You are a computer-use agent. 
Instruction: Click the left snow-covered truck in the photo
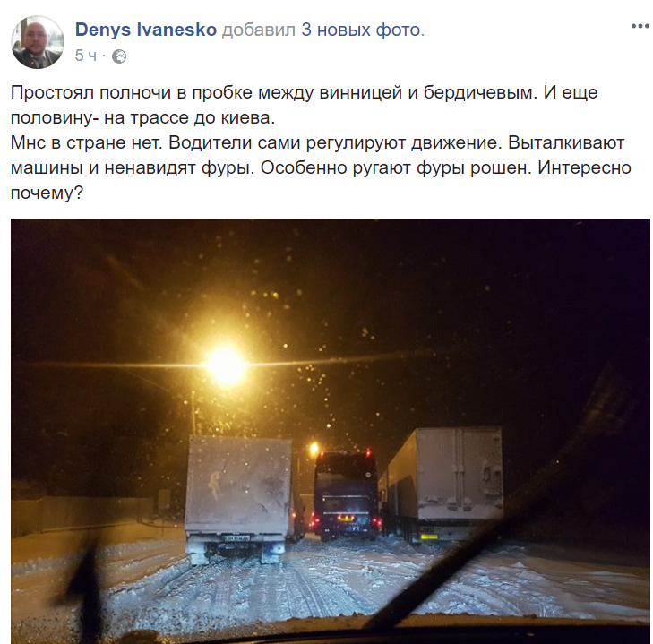(x=238, y=498)
